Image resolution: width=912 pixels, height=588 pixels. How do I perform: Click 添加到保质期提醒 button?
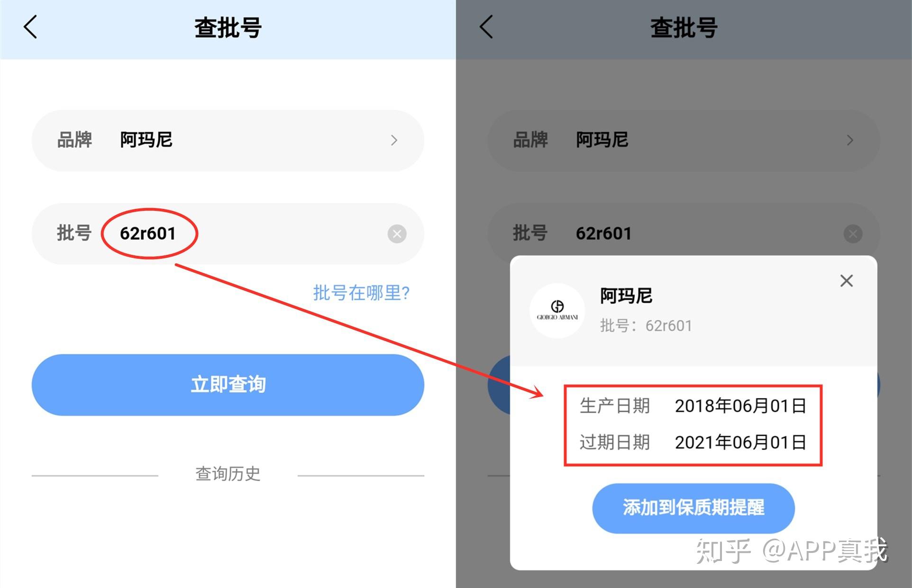click(693, 508)
